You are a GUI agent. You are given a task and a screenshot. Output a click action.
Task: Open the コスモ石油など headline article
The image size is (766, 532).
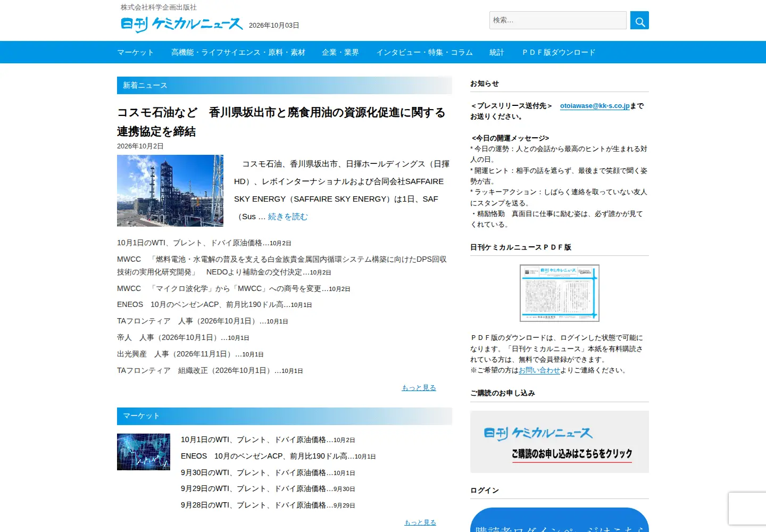pyautogui.click(x=281, y=122)
